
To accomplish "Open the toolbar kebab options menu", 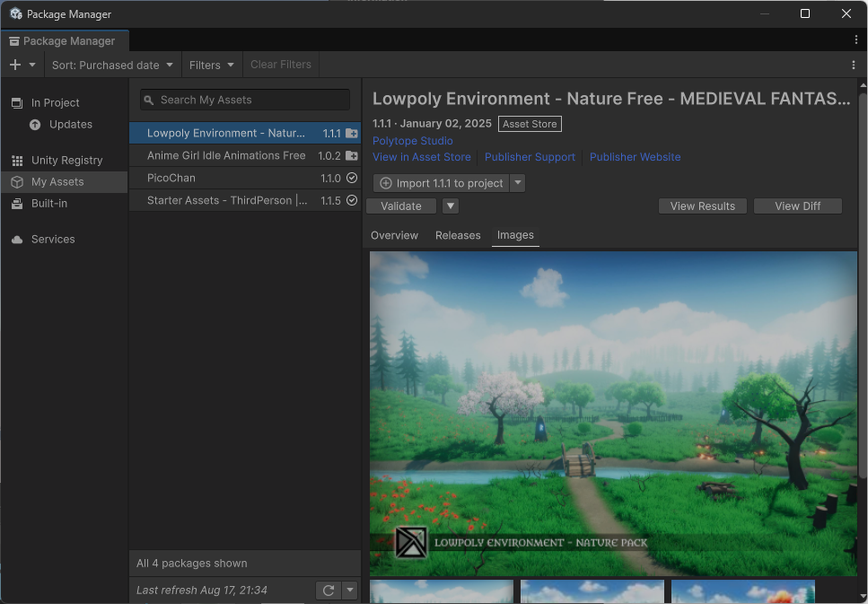I will click(853, 65).
